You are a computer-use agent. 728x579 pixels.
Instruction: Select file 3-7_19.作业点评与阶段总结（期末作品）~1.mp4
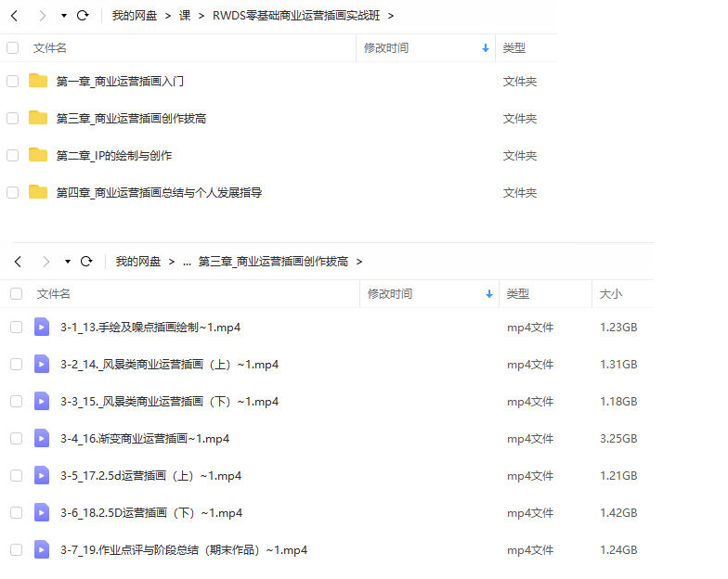(x=184, y=549)
